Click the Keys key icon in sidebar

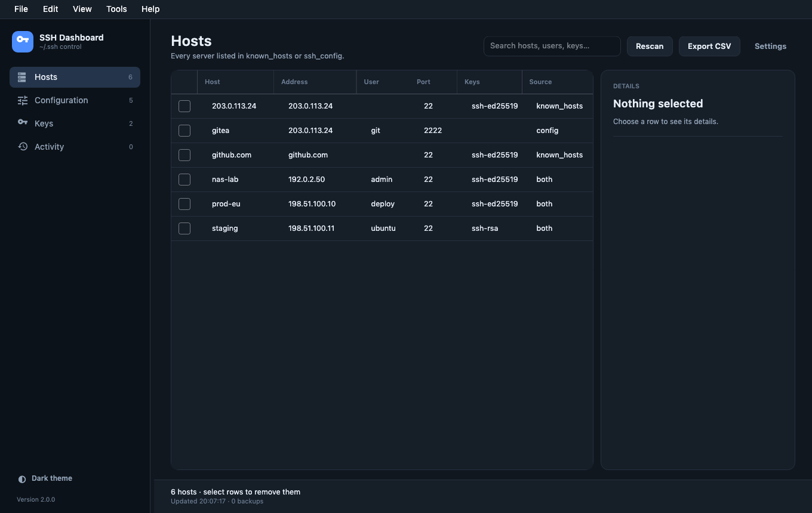(23, 123)
